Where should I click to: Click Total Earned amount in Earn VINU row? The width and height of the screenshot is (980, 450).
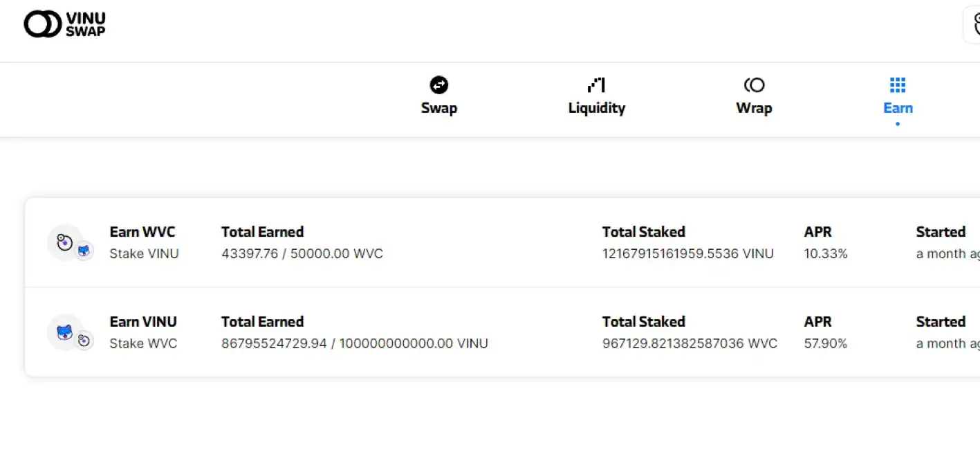354,344
